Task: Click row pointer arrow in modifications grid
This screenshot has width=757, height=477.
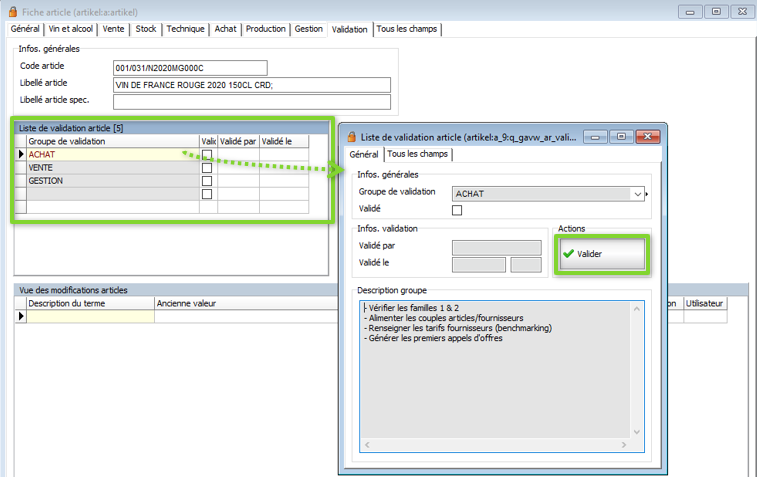Action: click(x=21, y=317)
